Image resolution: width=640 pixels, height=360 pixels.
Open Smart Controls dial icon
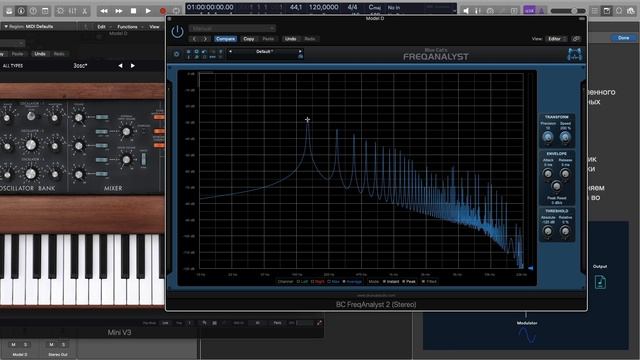pyautogui.click(x=60, y=11)
